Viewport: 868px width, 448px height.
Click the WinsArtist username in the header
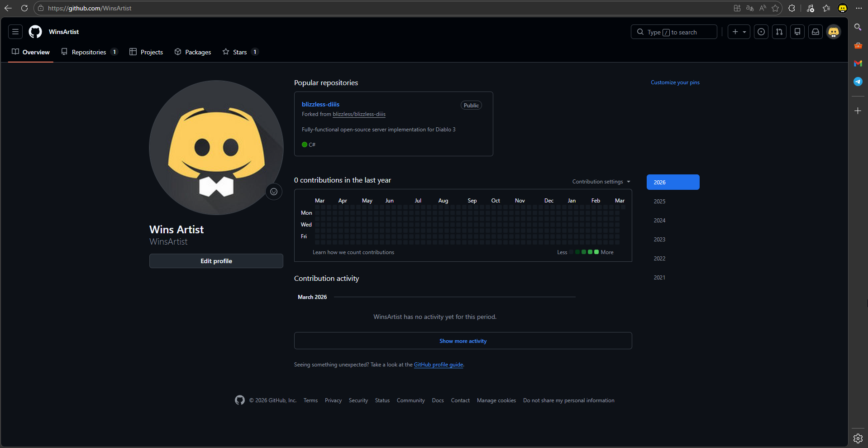coord(64,32)
